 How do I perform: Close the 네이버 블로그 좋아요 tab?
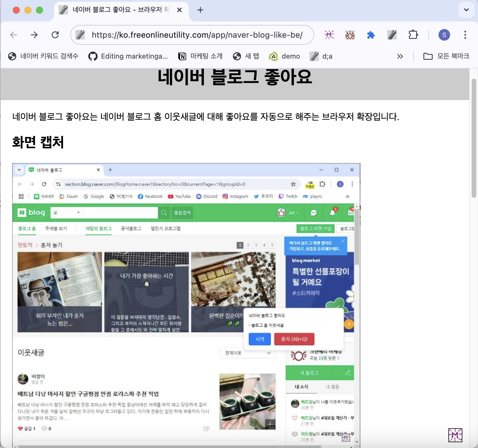179,10
